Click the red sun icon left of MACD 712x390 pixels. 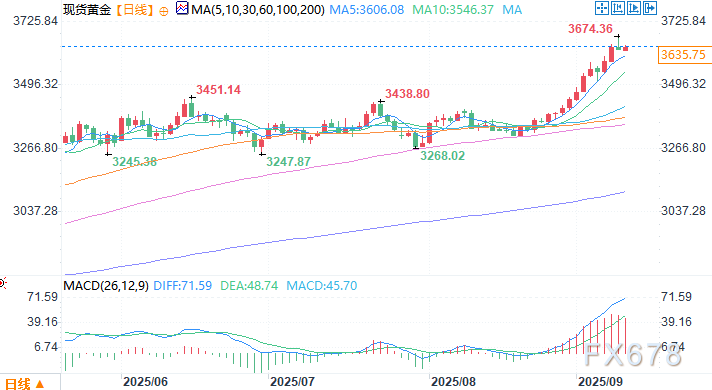coord(2,284)
